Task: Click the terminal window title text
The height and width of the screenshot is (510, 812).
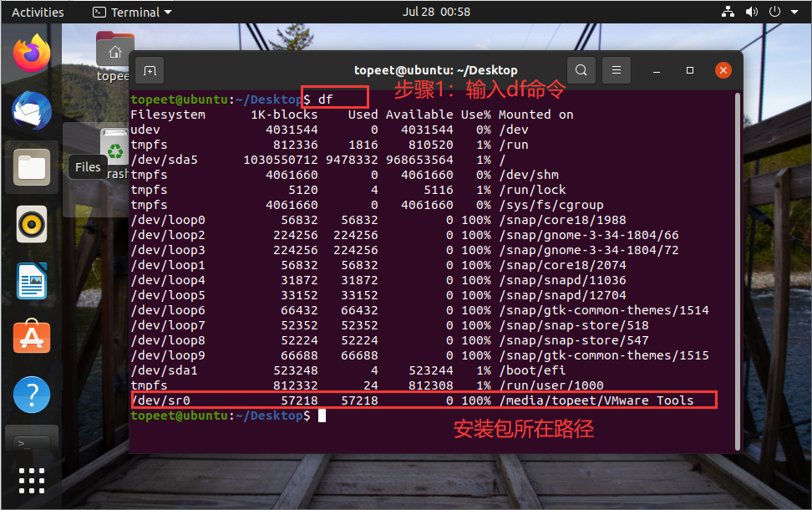Action: (435, 70)
